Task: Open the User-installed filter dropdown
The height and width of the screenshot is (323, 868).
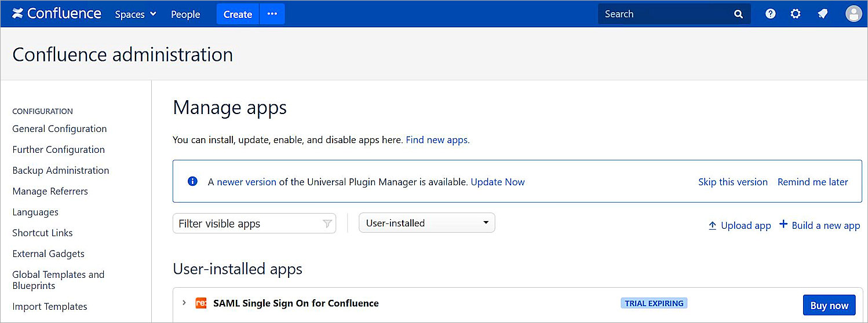Action: [426, 223]
